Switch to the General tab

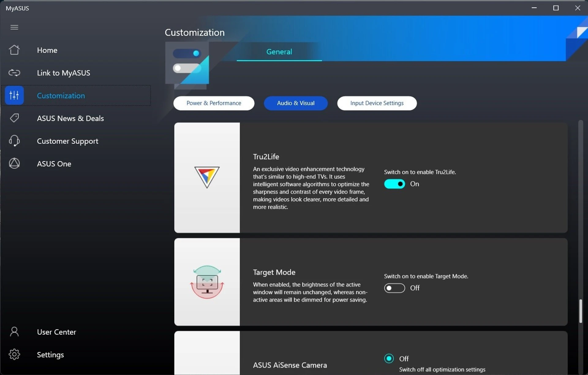[x=279, y=52]
